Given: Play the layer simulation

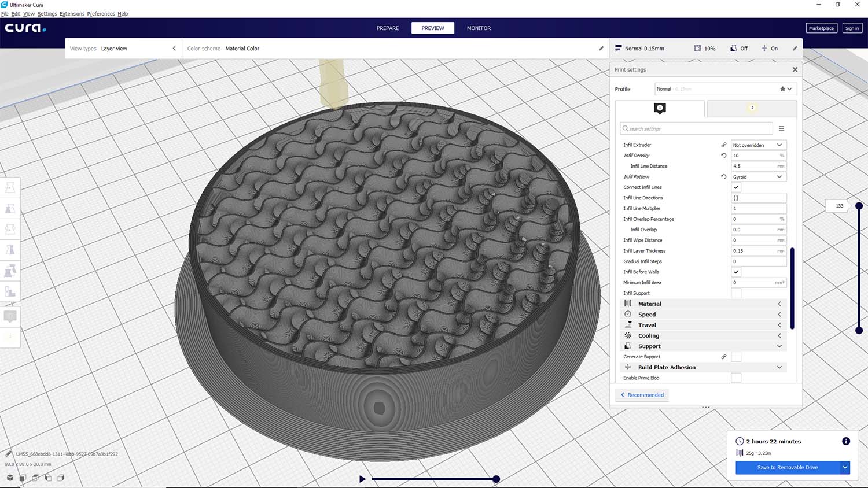Looking at the screenshot, I should point(362,479).
